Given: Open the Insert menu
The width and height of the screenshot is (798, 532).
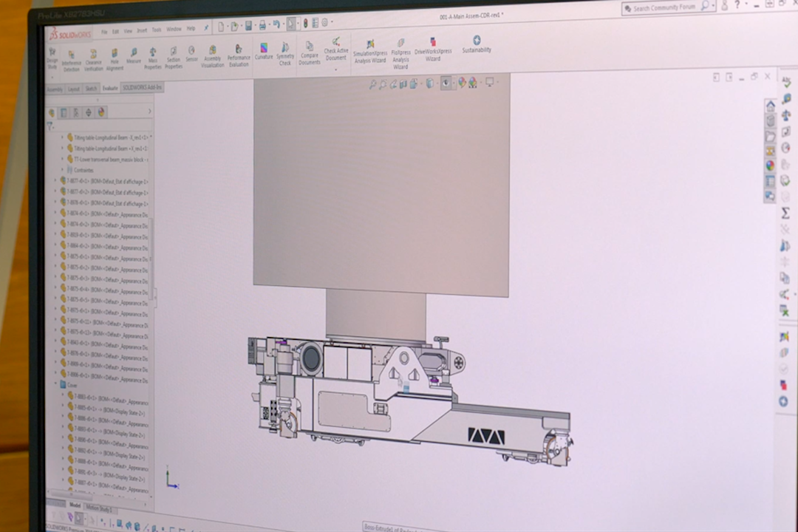Looking at the screenshot, I should pyautogui.click(x=142, y=30).
